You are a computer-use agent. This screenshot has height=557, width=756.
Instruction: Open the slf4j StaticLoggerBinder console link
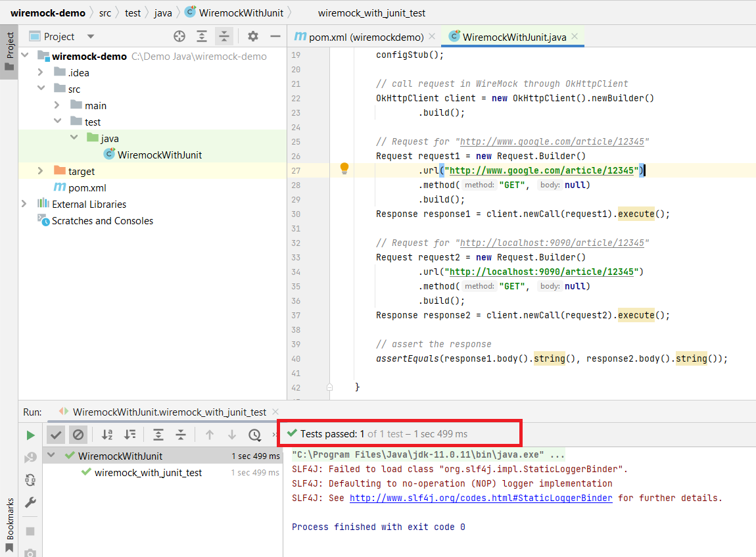481,498
